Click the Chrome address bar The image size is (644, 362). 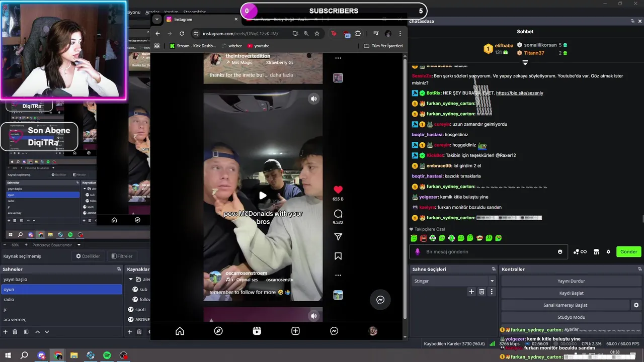coord(240,34)
